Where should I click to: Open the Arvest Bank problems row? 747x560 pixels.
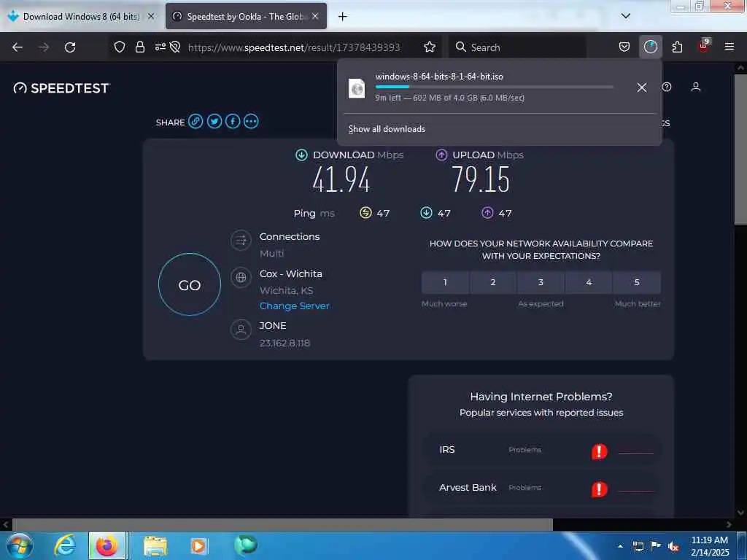(541, 488)
